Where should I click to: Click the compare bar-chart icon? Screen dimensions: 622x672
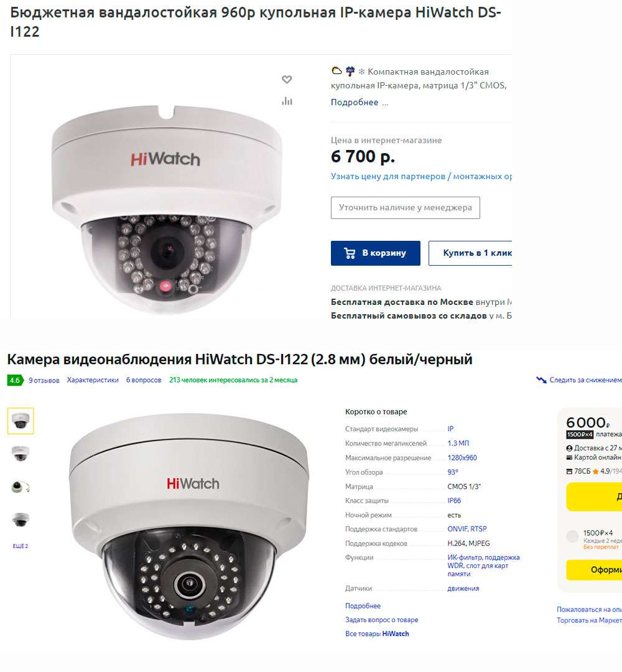tap(287, 101)
